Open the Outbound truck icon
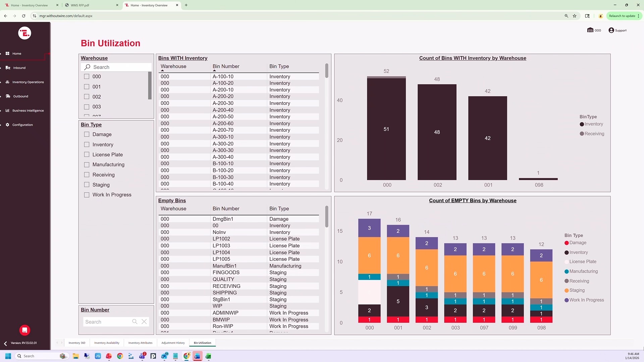Viewport: 644px width, 362px height. (x=8, y=96)
